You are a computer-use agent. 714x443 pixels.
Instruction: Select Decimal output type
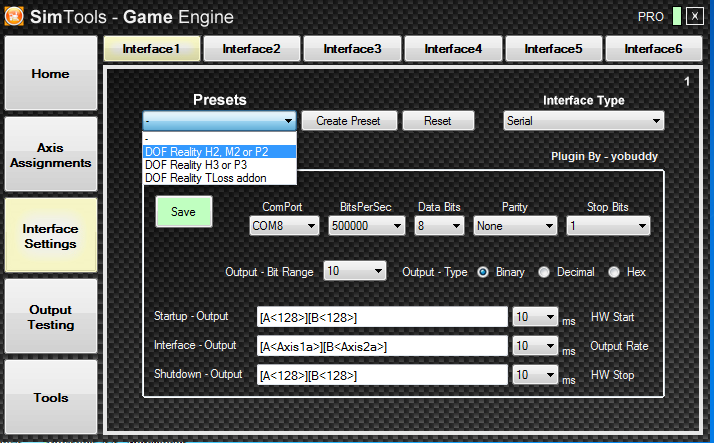[x=544, y=272]
